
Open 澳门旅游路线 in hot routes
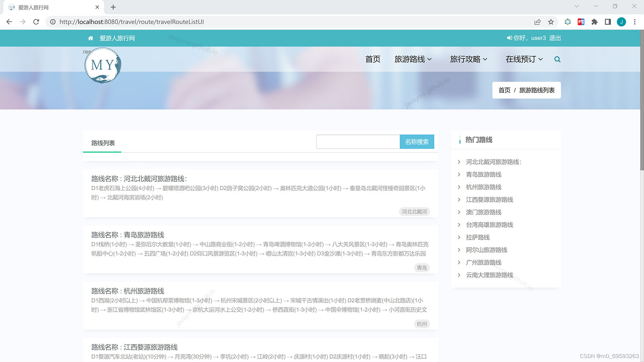tap(483, 212)
